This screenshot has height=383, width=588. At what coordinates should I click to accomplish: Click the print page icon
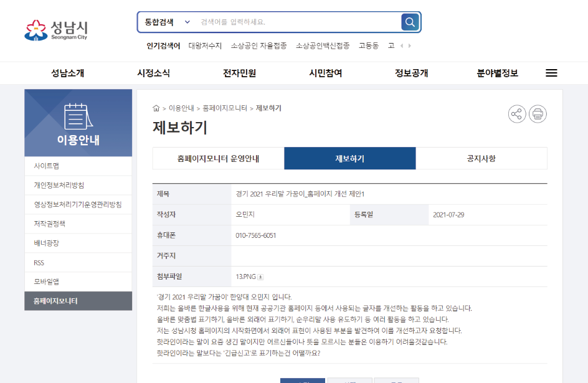538,114
